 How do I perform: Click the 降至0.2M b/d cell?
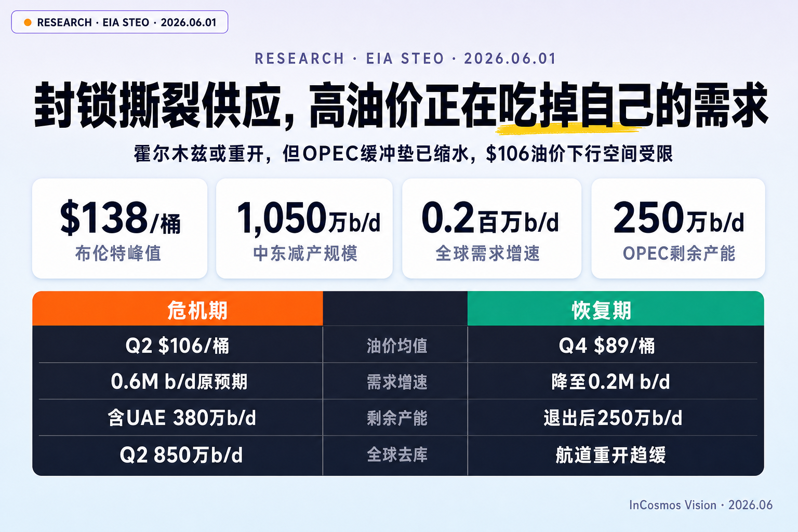tap(610, 382)
